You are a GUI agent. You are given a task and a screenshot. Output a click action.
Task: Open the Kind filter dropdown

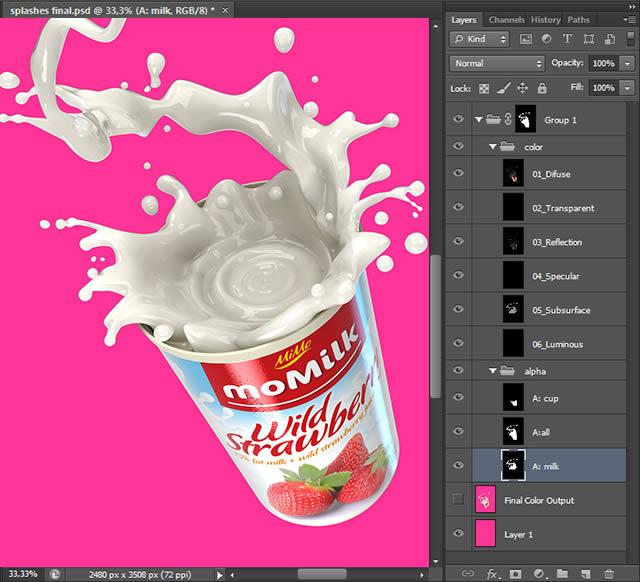[479, 39]
